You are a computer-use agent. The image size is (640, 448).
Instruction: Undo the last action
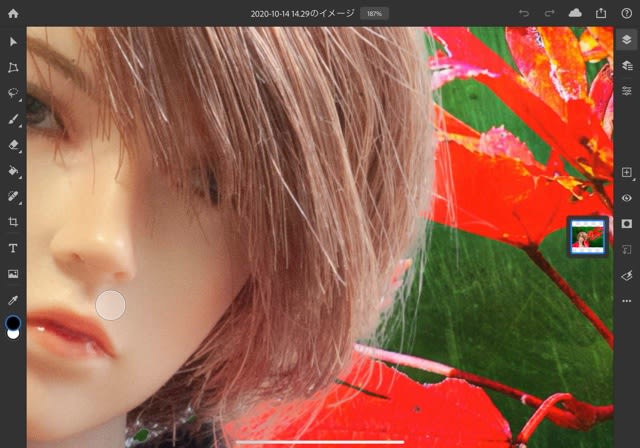[x=524, y=13]
